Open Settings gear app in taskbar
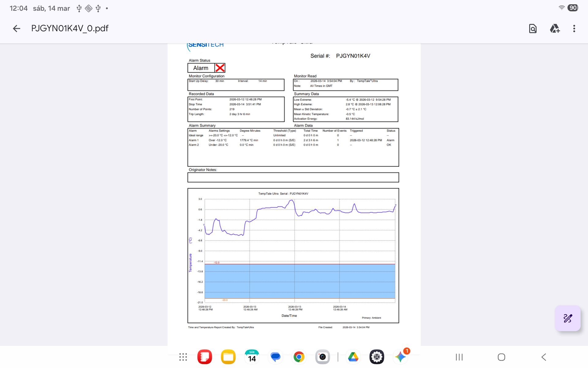Image resolution: width=588 pixels, height=368 pixels. tap(377, 357)
